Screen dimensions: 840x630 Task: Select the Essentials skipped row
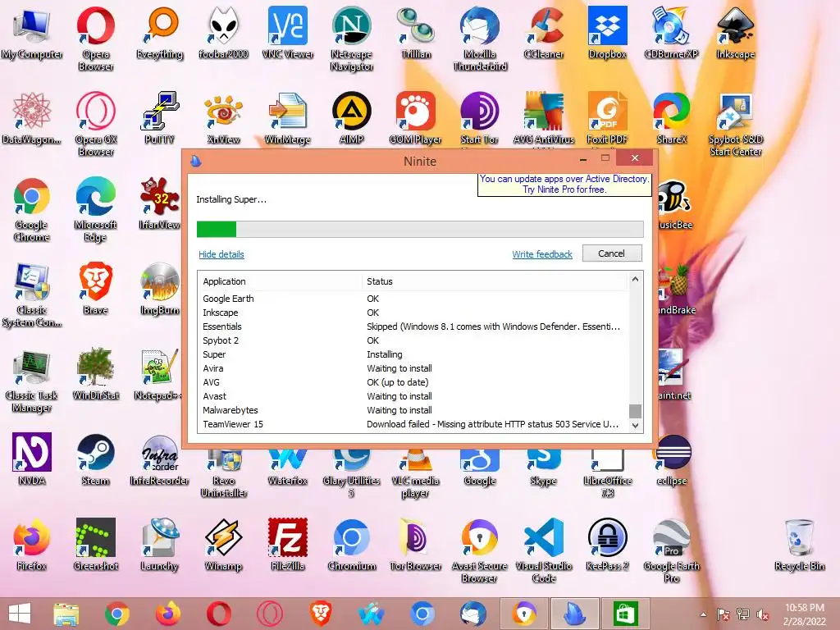[413, 326]
